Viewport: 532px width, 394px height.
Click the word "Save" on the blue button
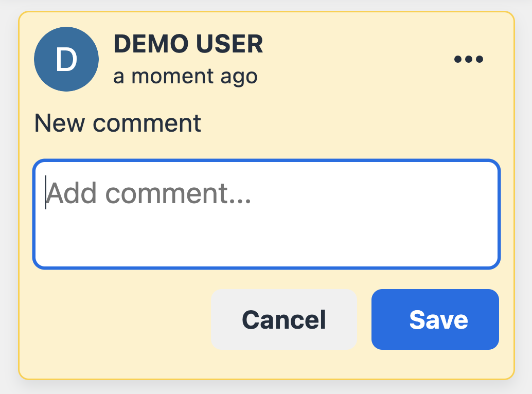(438, 319)
